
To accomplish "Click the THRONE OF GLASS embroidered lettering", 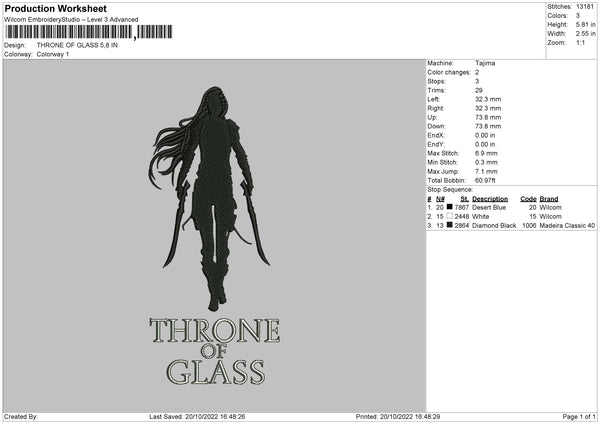I will 215,351.
